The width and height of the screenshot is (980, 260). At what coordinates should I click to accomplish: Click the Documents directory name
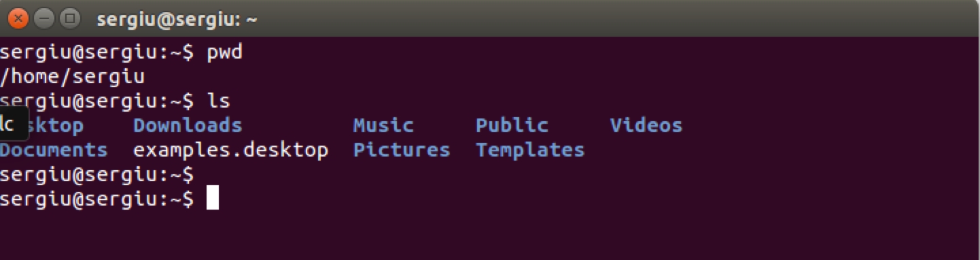(54, 150)
